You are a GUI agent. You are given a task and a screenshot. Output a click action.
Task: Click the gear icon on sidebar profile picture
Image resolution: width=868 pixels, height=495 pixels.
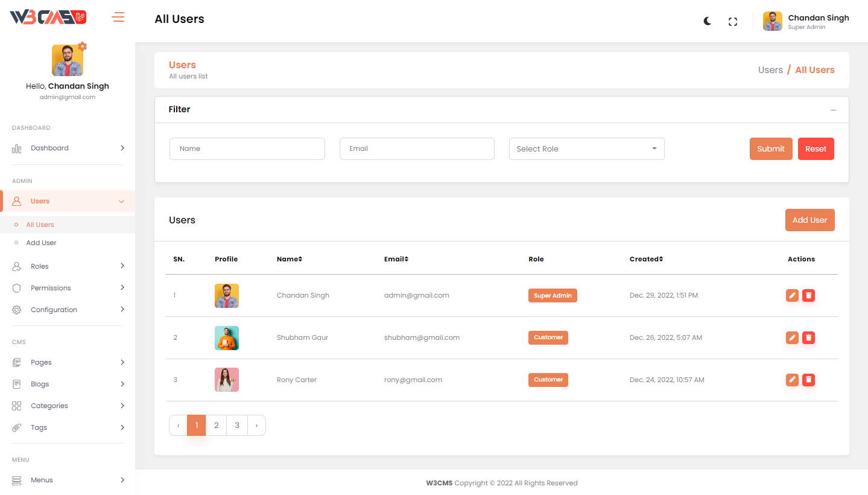pos(83,46)
